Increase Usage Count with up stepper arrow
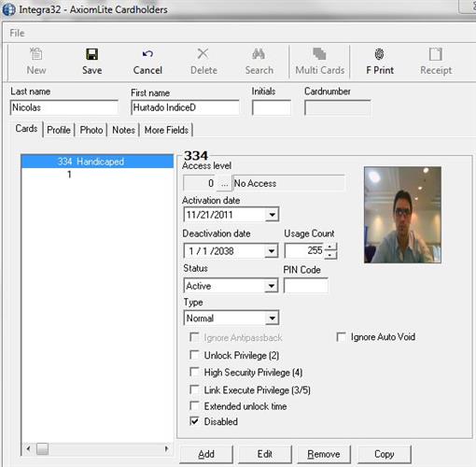 click(x=330, y=248)
